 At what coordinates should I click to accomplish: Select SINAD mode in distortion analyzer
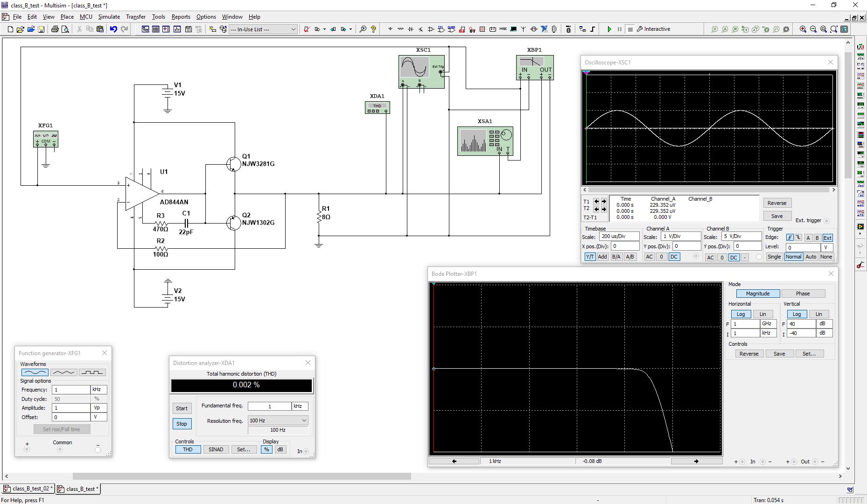[216, 449]
